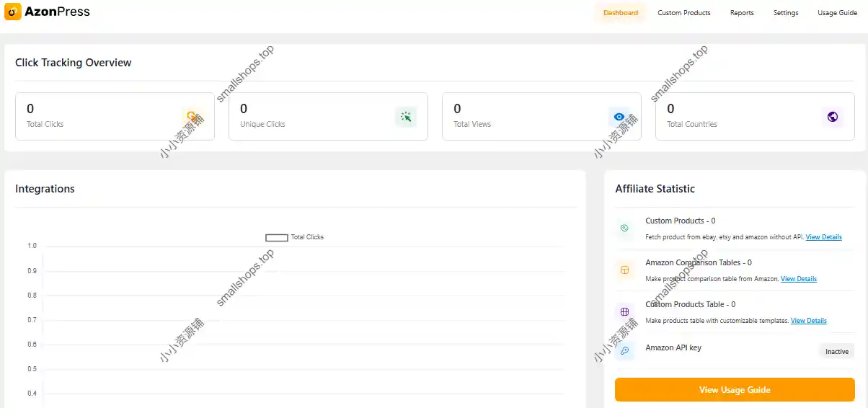Click the View Usage Guide button
This screenshot has width=868, height=408.
[x=735, y=390]
